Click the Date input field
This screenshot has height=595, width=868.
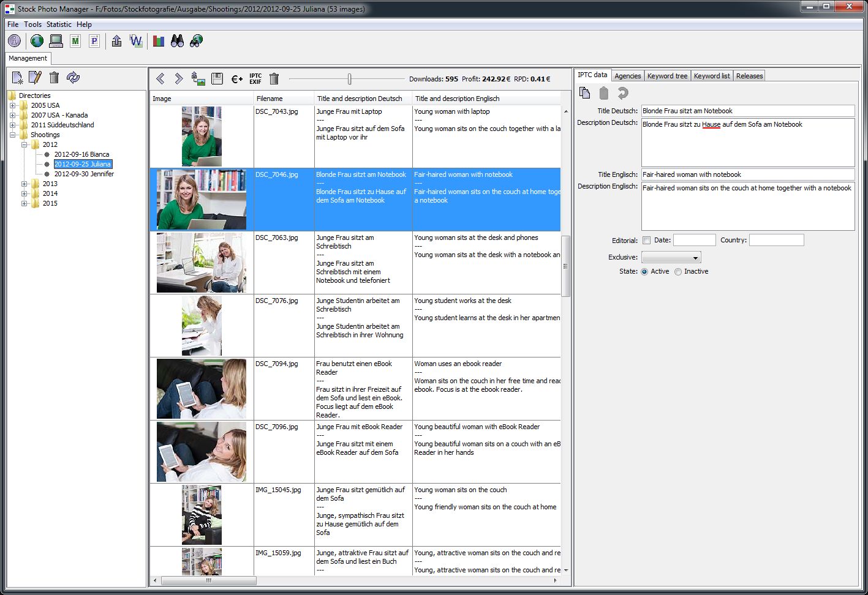click(695, 240)
